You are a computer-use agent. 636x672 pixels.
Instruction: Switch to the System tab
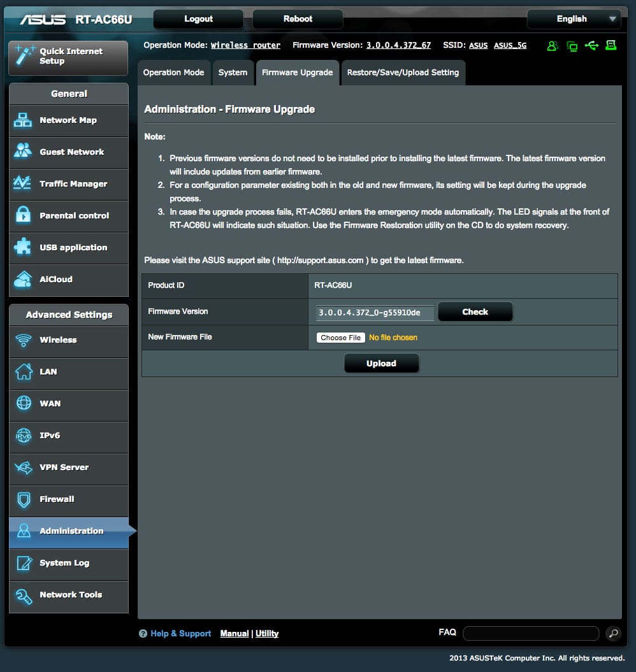tap(233, 73)
